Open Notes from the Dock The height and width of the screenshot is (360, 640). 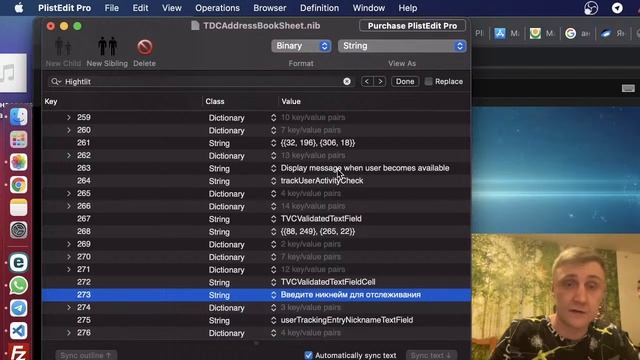point(18,207)
